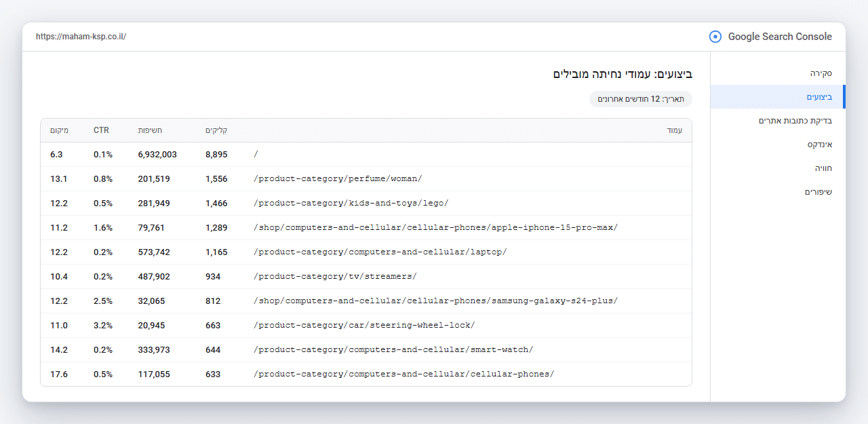The height and width of the screenshot is (424, 868).
Task: Select ביצועים in the sidebar
Action: 778,97
